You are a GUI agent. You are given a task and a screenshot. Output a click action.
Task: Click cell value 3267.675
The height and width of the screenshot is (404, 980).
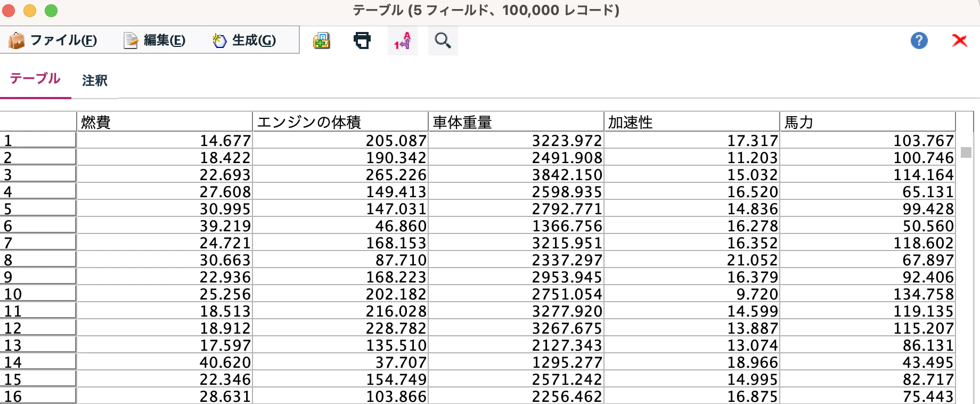567,328
